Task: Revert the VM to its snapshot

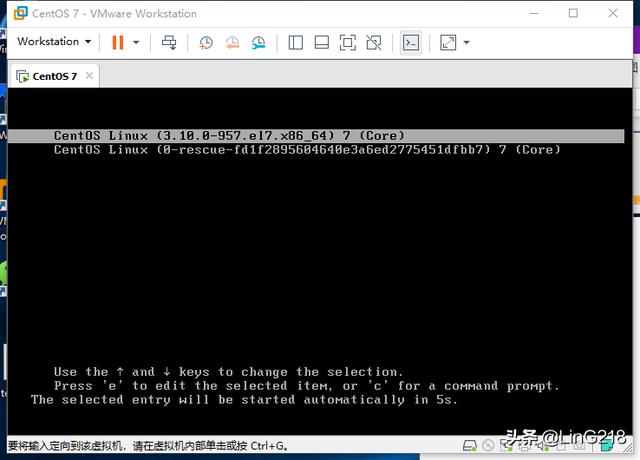Action: [x=232, y=42]
